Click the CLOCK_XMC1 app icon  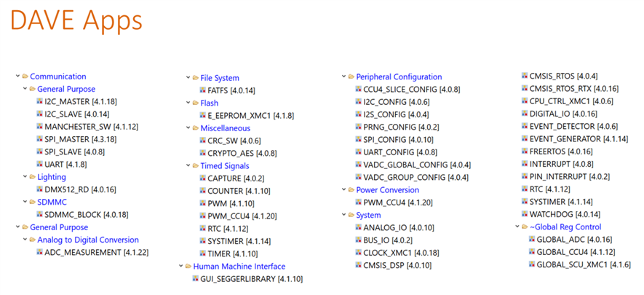tap(358, 252)
